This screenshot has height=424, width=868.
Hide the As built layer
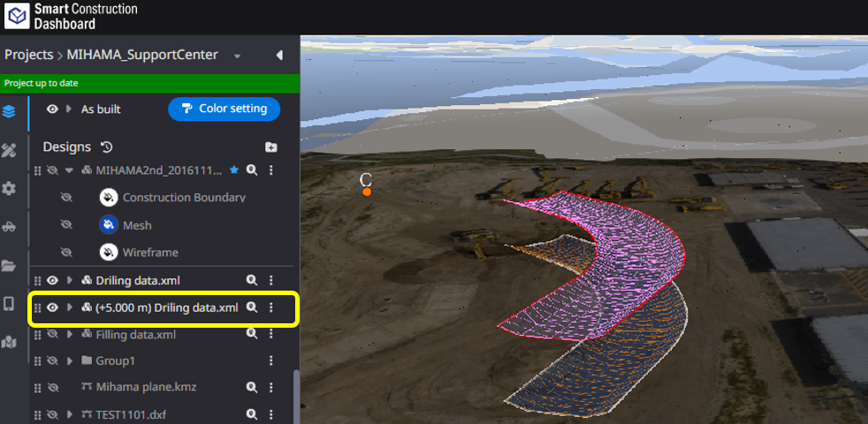tap(53, 109)
